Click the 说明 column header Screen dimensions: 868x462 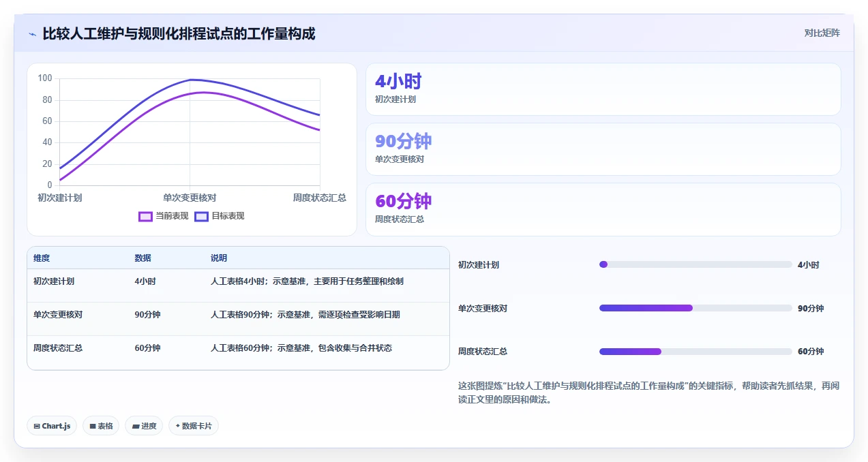(219, 258)
